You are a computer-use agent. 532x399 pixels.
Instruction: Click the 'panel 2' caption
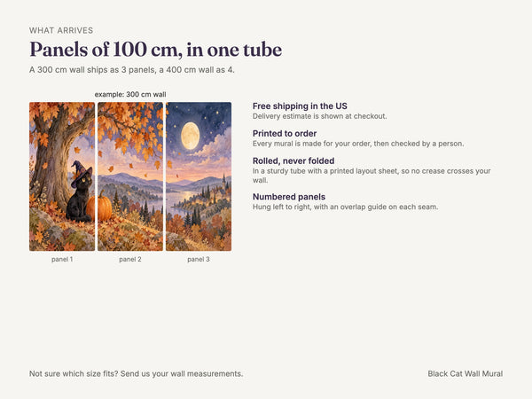pos(130,259)
